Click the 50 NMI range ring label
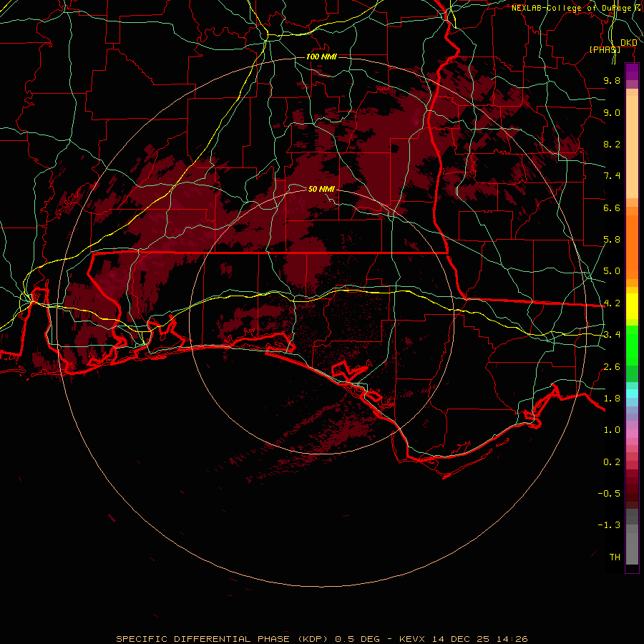The width and height of the screenshot is (644, 644). click(321, 189)
